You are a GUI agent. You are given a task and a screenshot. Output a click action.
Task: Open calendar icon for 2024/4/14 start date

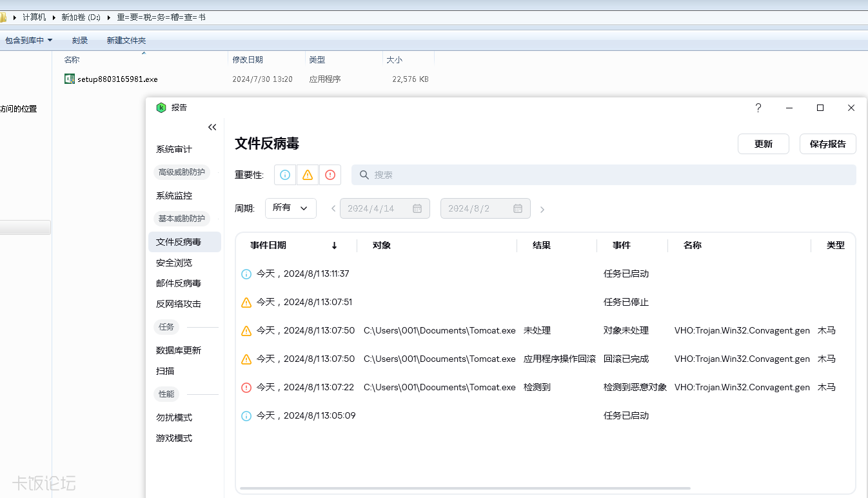point(417,208)
